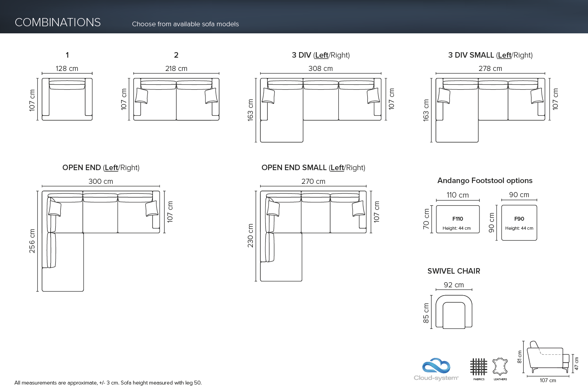This screenshot has height=392, width=588.
Task: Click the 1-seater sofa diagram
Action: pyautogui.click(x=67, y=99)
